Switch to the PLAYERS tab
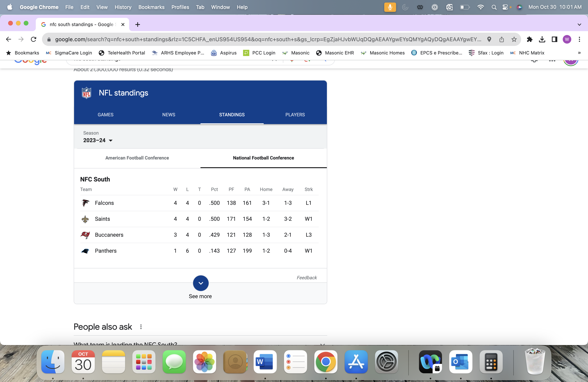Viewport: 588px width, 382px height. pyautogui.click(x=295, y=115)
